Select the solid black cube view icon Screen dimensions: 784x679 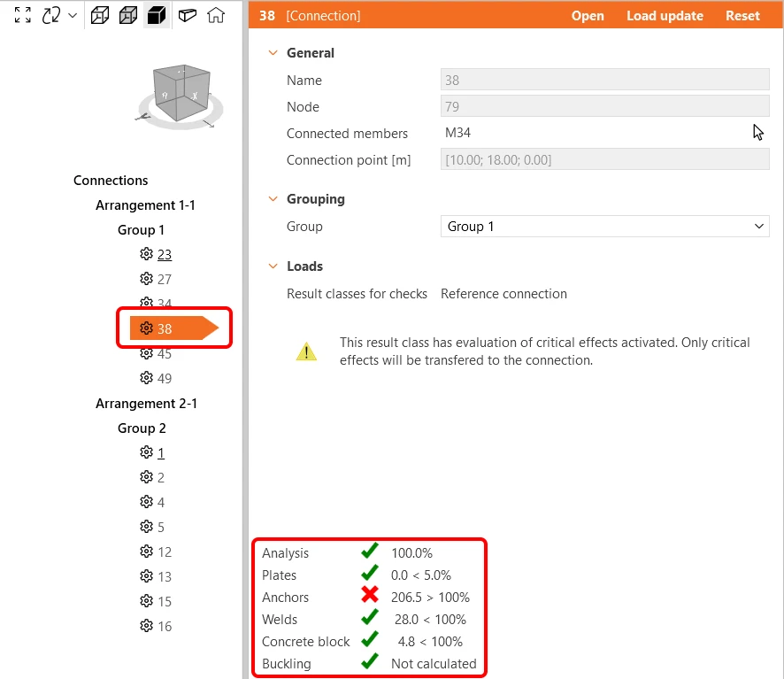click(157, 16)
